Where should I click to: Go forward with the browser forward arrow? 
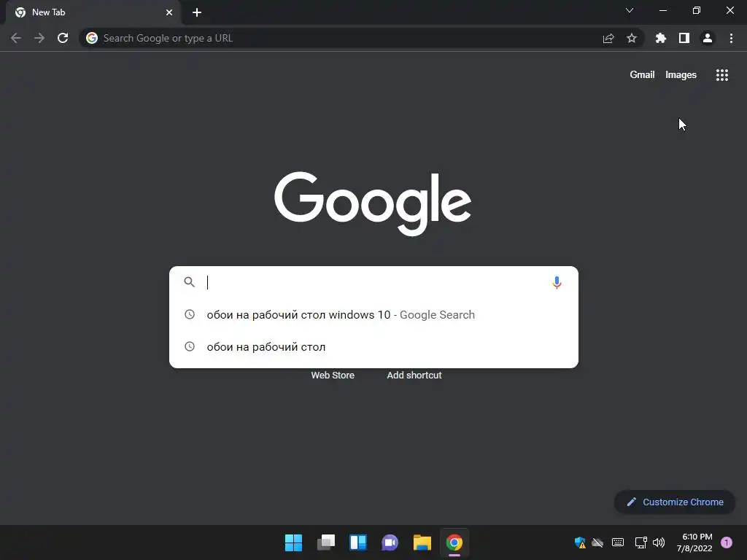pyautogui.click(x=39, y=38)
